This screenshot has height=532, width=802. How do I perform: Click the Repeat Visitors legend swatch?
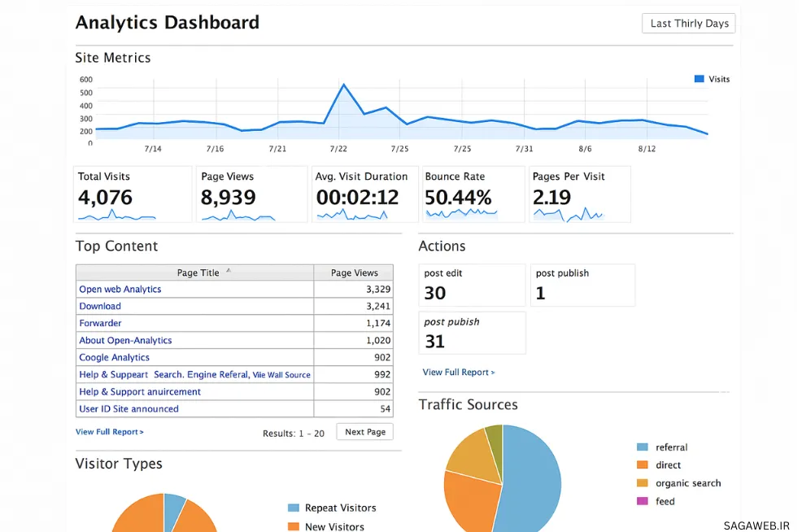[294, 508]
